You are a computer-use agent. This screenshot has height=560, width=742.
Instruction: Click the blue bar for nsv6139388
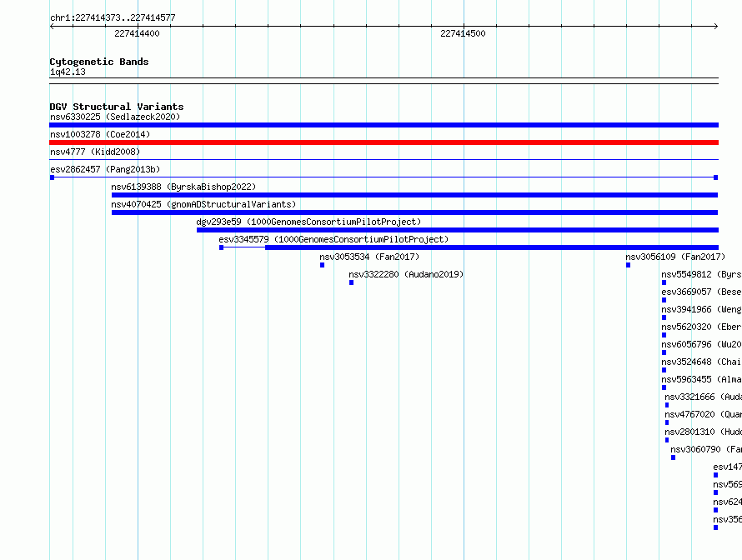coord(414,195)
